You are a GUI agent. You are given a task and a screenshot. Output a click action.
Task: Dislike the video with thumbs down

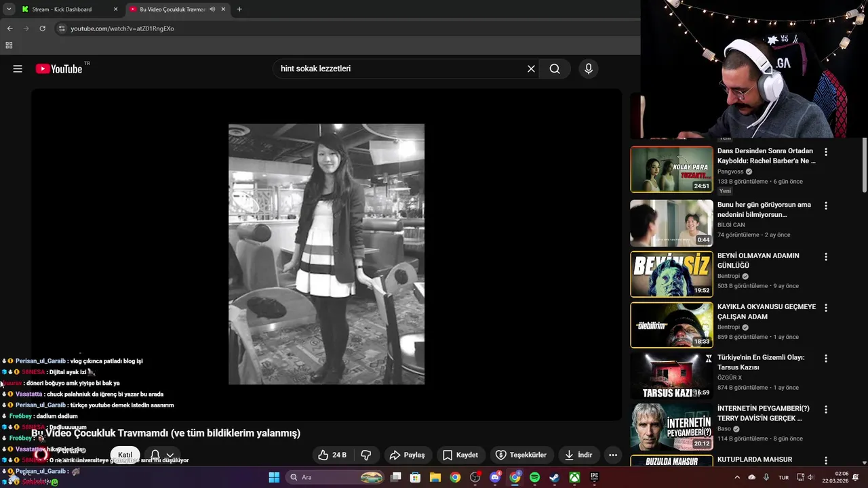pos(366,455)
